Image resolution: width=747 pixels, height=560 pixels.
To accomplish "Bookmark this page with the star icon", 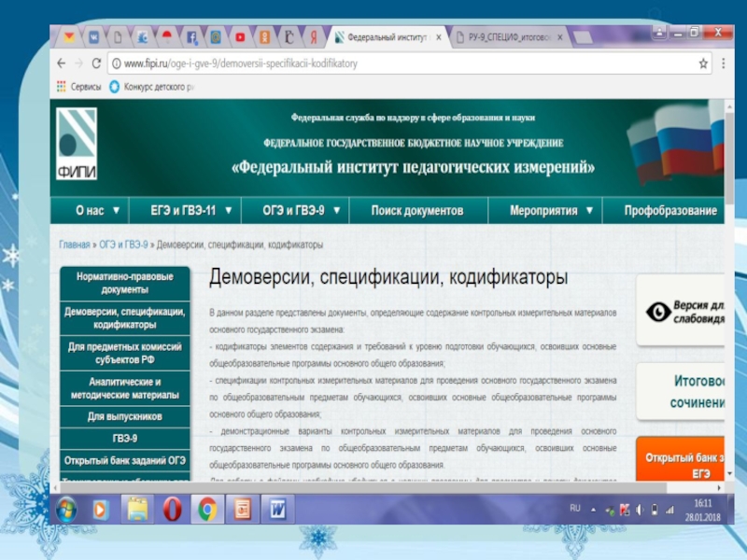I will 703,64.
